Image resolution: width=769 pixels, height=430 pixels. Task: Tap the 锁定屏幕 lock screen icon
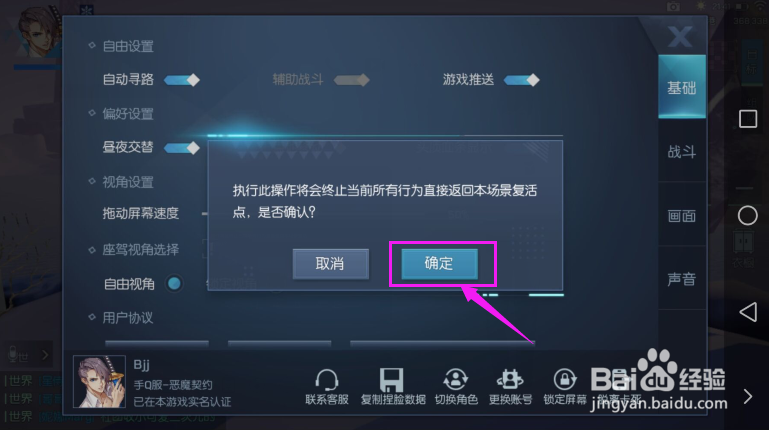(564, 379)
